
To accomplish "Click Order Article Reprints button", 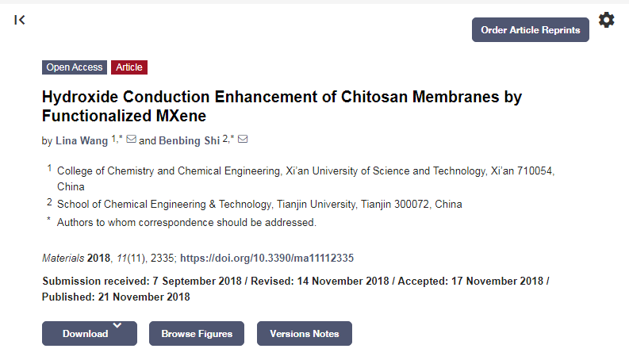I will click(530, 30).
